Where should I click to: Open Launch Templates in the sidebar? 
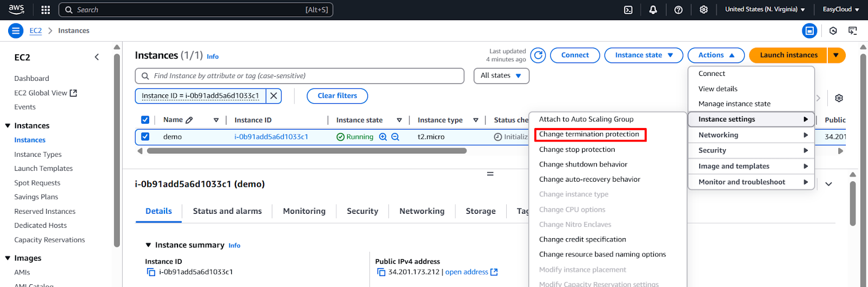click(x=43, y=169)
